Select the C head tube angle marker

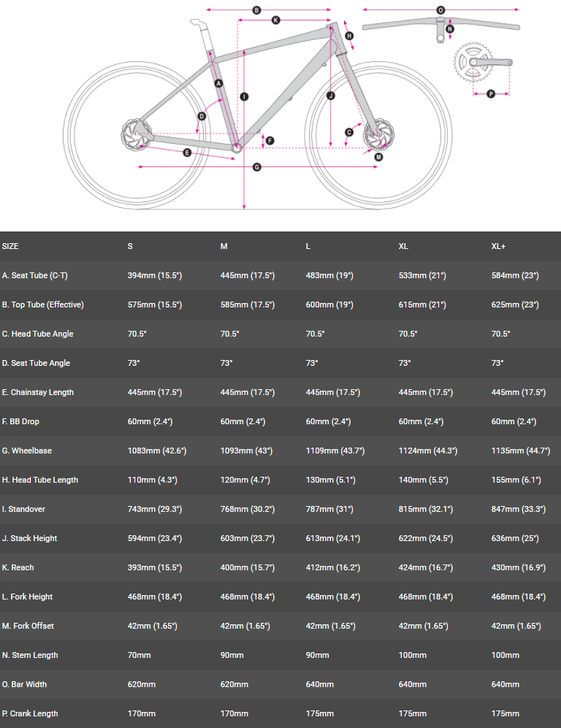click(349, 131)
